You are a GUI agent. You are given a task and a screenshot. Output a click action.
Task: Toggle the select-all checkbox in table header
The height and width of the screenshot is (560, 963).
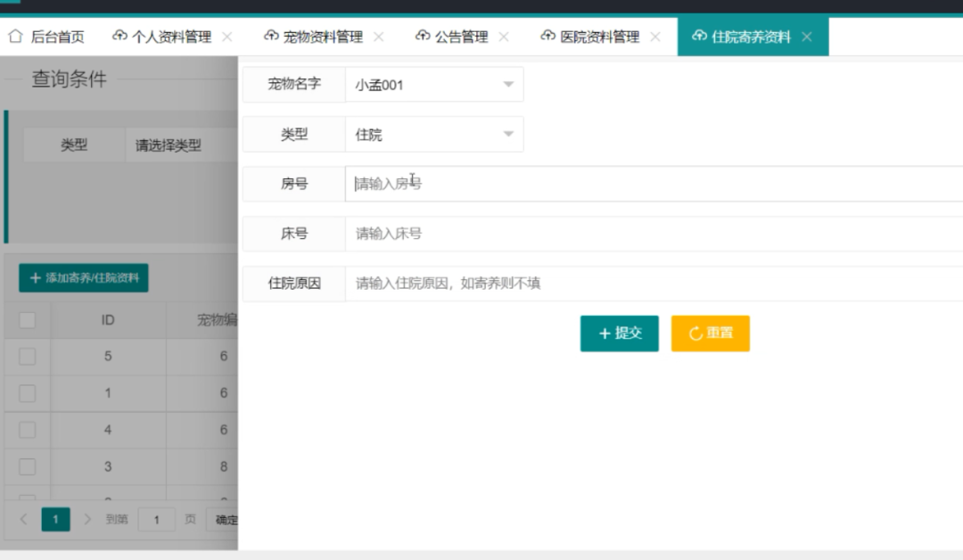point(27,320)
